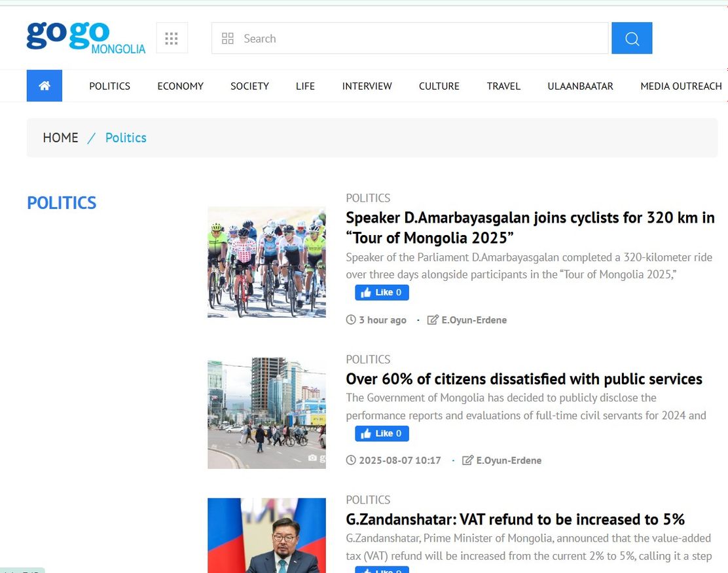
Task: Click summary about VAT refund 2% to 5%
Action: 529,547
